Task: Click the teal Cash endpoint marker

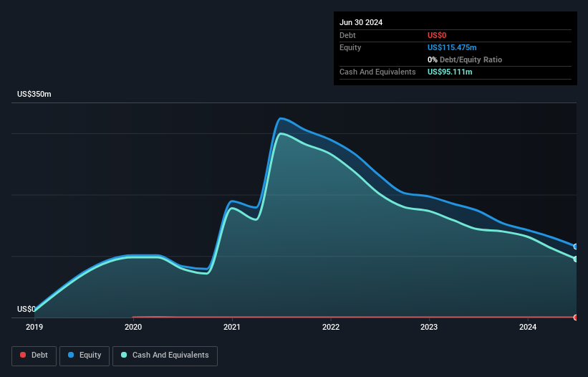Action: (576, 259)
